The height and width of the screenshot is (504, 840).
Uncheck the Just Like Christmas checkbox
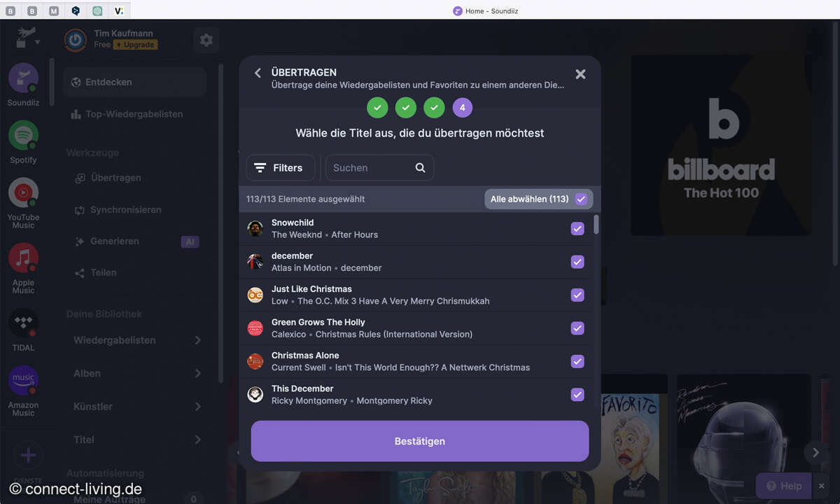pos(577,295)
